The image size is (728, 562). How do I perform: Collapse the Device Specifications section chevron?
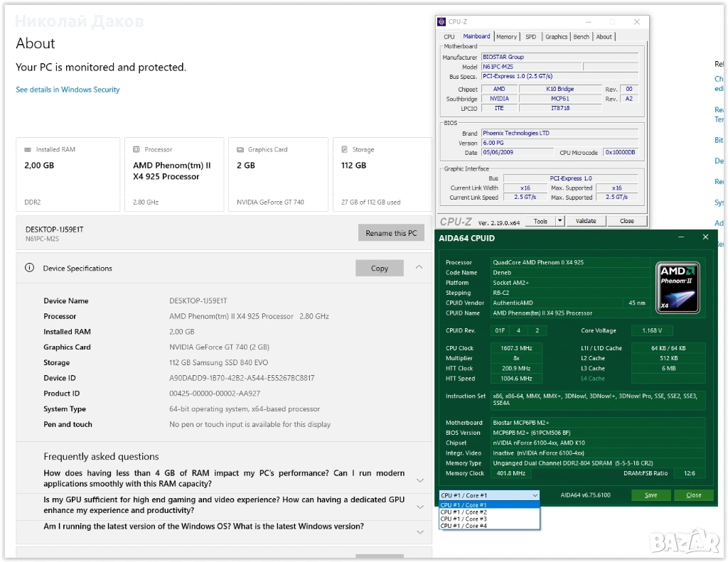coord(419,267)
